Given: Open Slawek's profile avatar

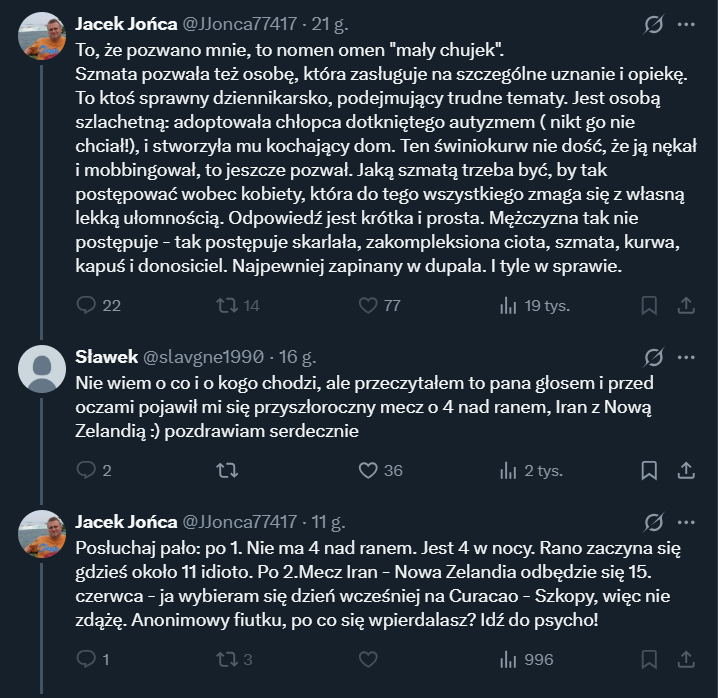Looking at the screenshot, I should (43, 370).
